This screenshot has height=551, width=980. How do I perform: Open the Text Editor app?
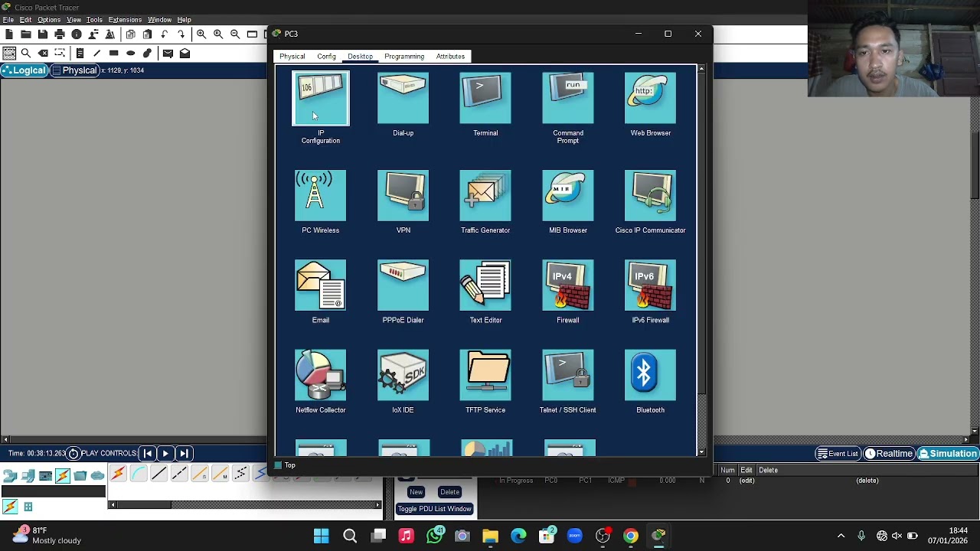485,285
